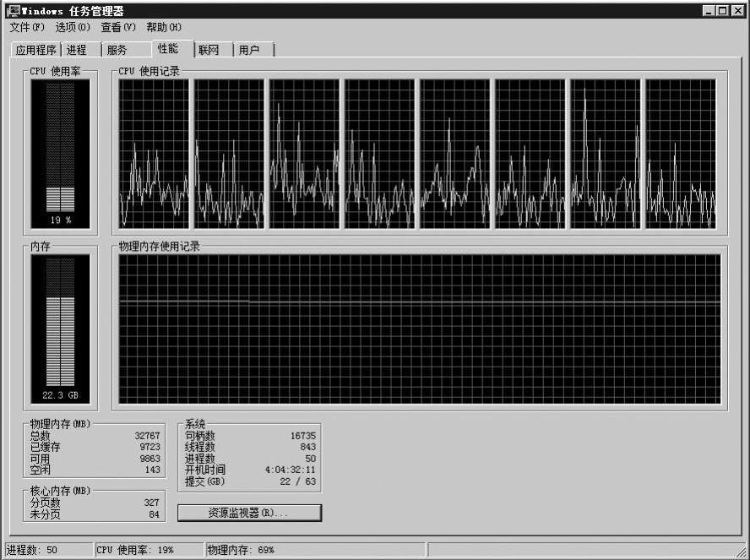Image resolution: width=750 pixels, height=560 pixels.
Task: Go to the 服务 tab
Action: (x=117, y=50)
